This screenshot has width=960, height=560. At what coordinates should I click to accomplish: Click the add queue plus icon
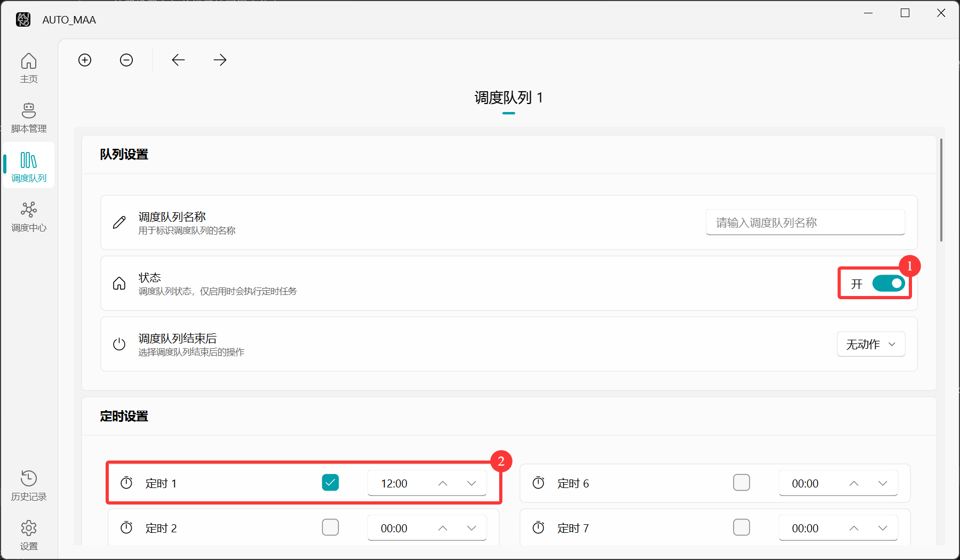pyautogui.click(x=85, y=60)
